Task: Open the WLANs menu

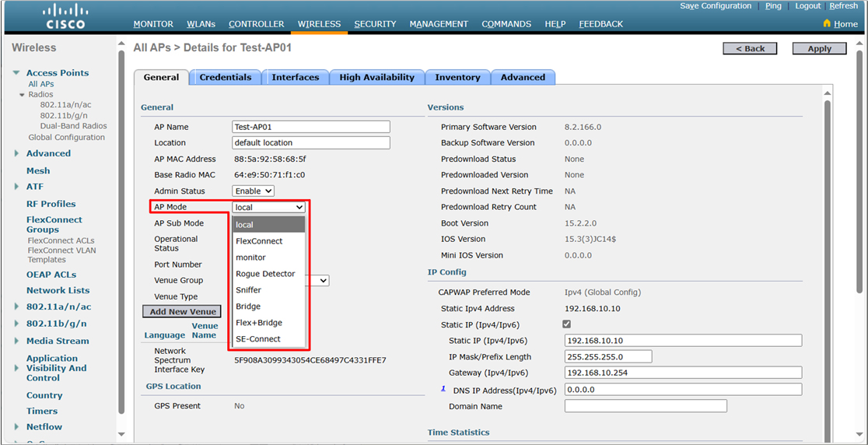Action: 201,24
